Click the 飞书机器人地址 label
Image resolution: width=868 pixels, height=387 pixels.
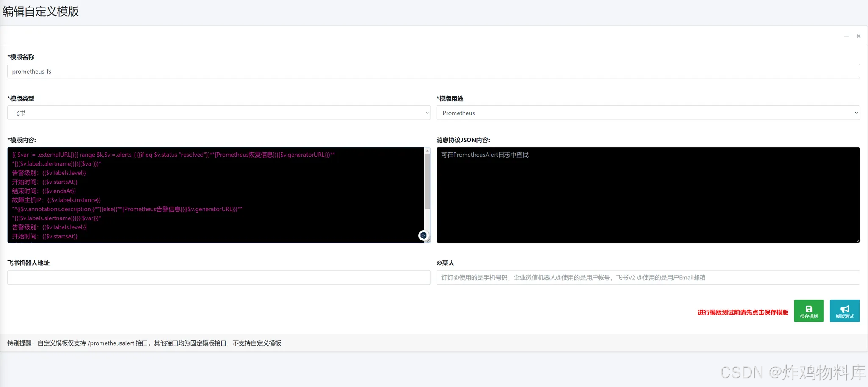click(28, 263)
